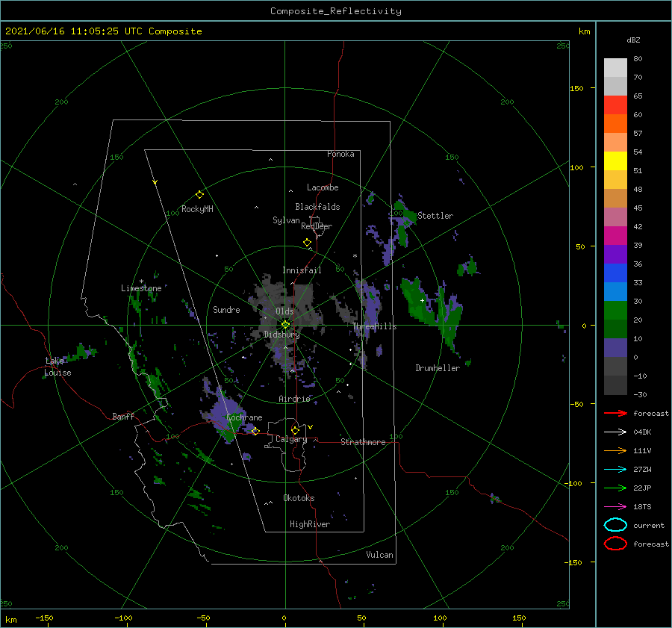Click the yellow diamond marker near Cochrane
672x628 pixels.
pos(255,431)
